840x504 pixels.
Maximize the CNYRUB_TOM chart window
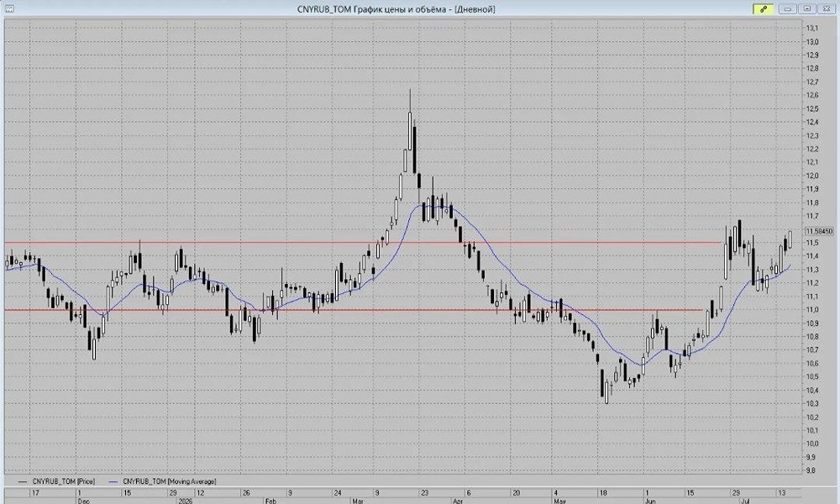806,8
